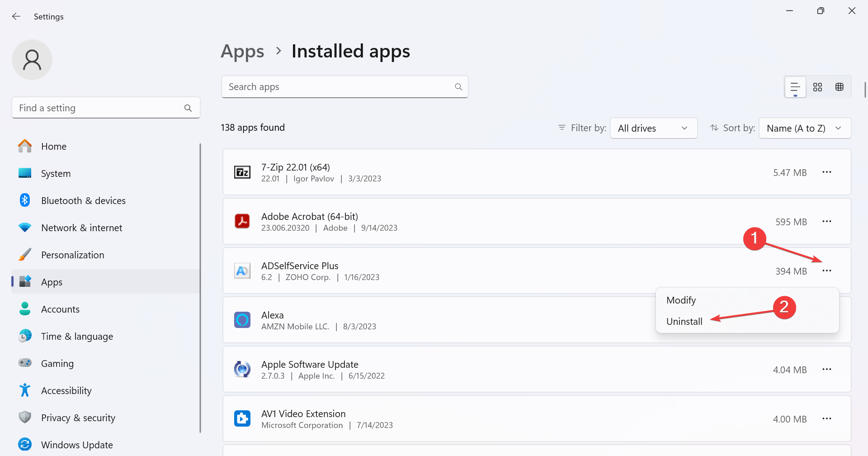Switch to list view layout
The height and width of the screenshot is (456, 868).
point(795,87)
